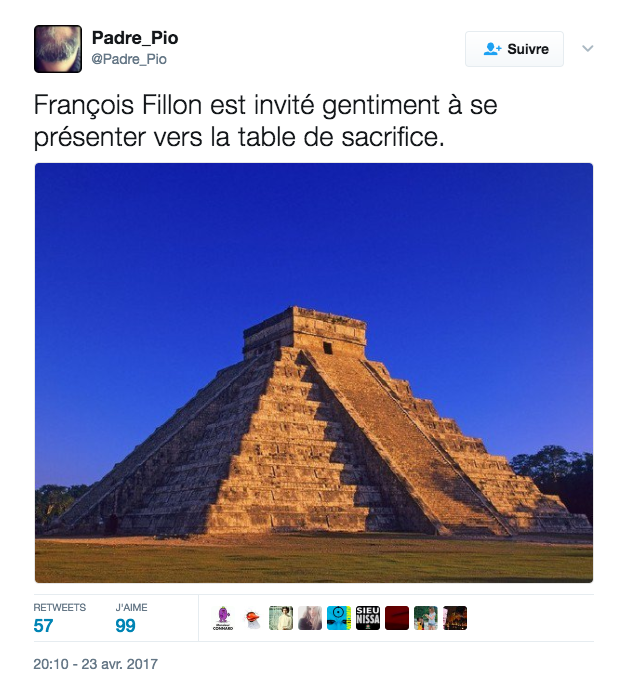View the 57 retweets list
This screenshot has height=684, width=631.
click(x=59, y=619)
